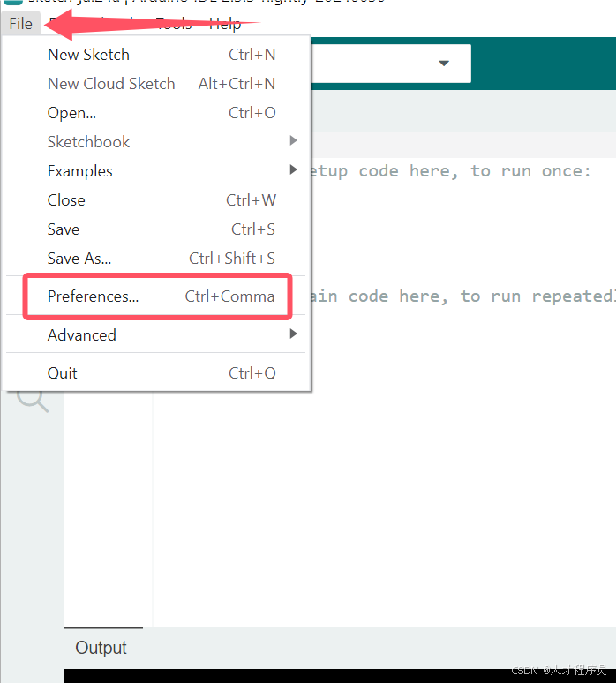
Task: Expand the Sketchbook submenu
Action: (156, 142)
